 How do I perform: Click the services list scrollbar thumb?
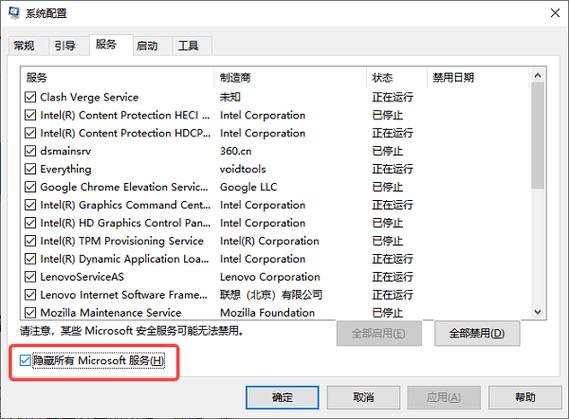[x=538, y=136]
